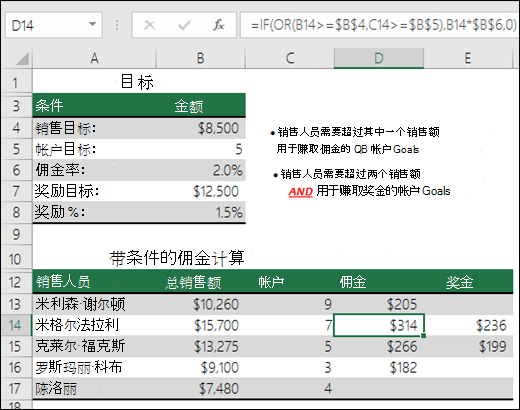
Task: Click the 带条件的佣金计算 title
Action: [x=177, y=258]
